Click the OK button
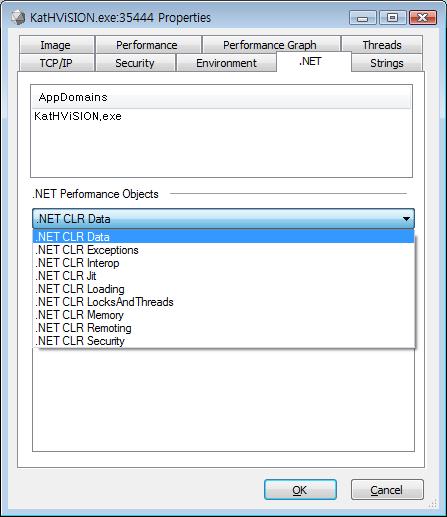Screen dimensions: 447x517 pos(300,489)
